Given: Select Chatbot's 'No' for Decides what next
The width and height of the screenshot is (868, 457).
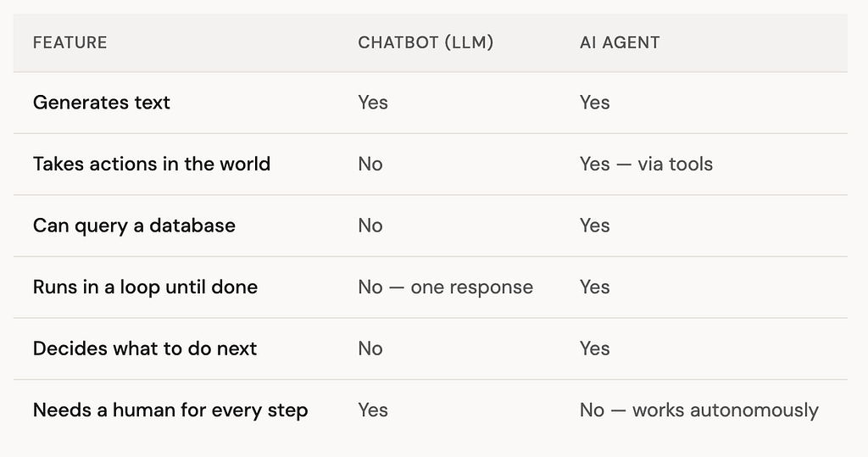Looking at the screenshot, I should [x=370, y=348].
